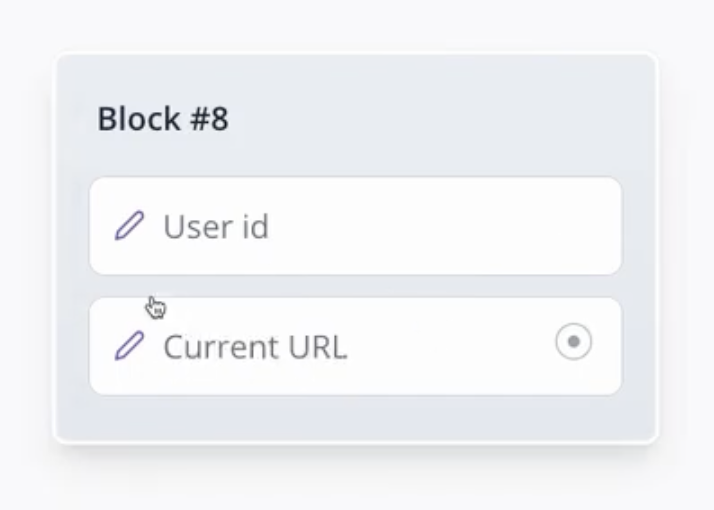The image size is (714, 510).
Task: Click empty space at right of User id row
Action: [480, 226]
